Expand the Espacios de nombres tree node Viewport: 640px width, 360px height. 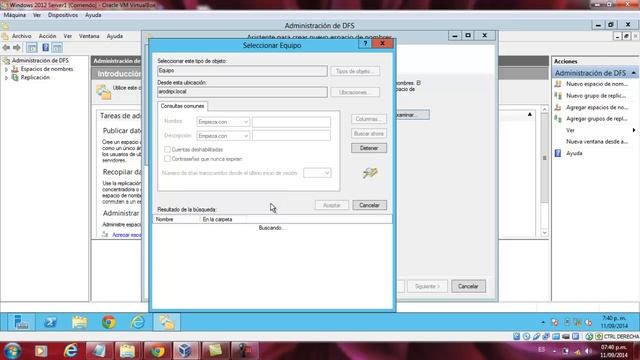point(6,69)
